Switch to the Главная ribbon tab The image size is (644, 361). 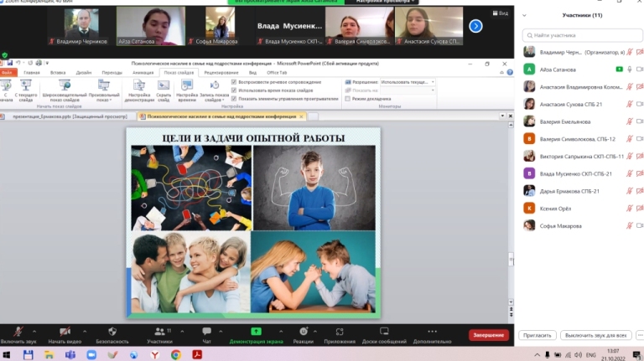tap(32, 73)
